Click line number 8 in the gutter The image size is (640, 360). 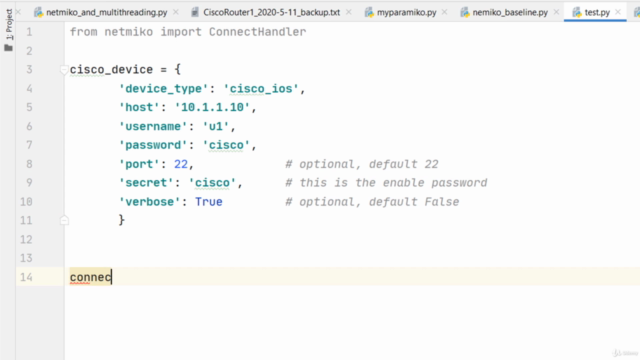pyautogui.click(x=29, y=164)
